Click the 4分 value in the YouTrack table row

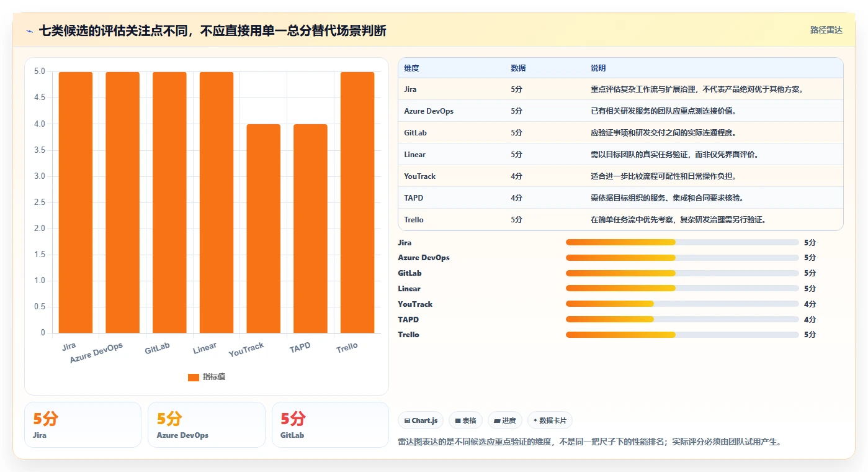pyautogui.click(x=516, y=176)
